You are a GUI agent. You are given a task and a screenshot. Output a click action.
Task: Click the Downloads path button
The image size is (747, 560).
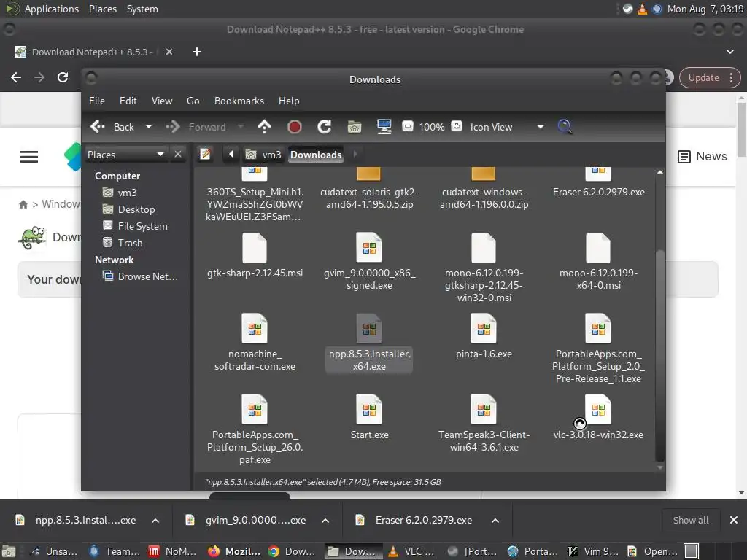316,155
